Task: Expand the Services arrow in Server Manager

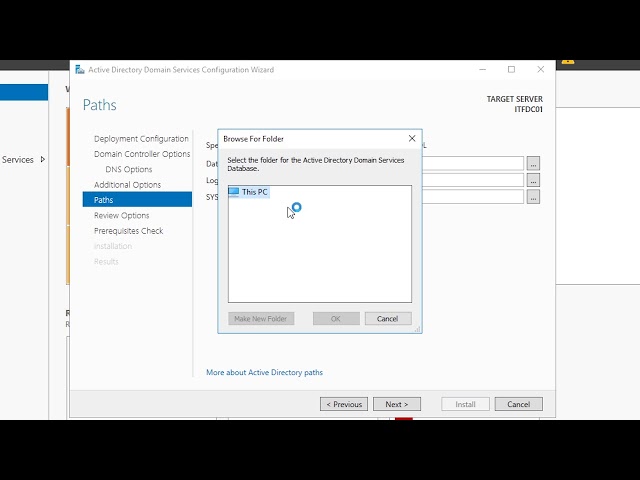Action: tap(42, 160)
